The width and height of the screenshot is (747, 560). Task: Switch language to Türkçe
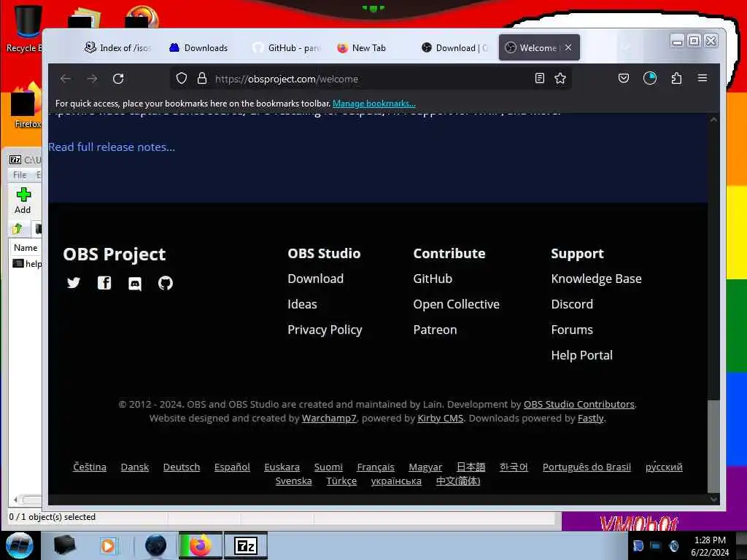click(x=341, y=481)
